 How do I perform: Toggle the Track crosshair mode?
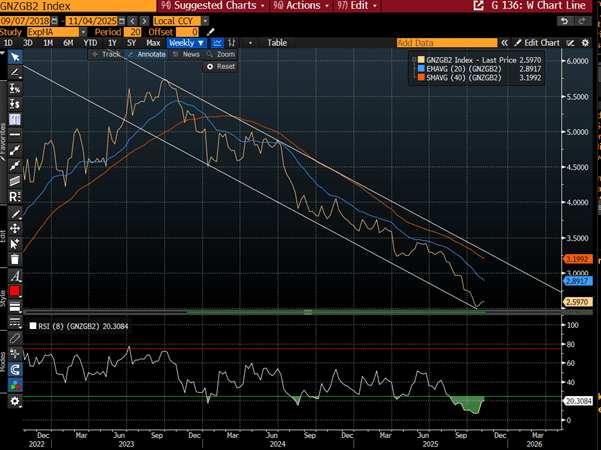(x=106, y=54)
